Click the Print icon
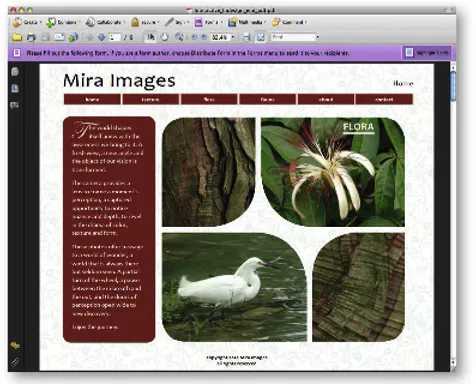476x384 pixels. click(x=31, y=37)
